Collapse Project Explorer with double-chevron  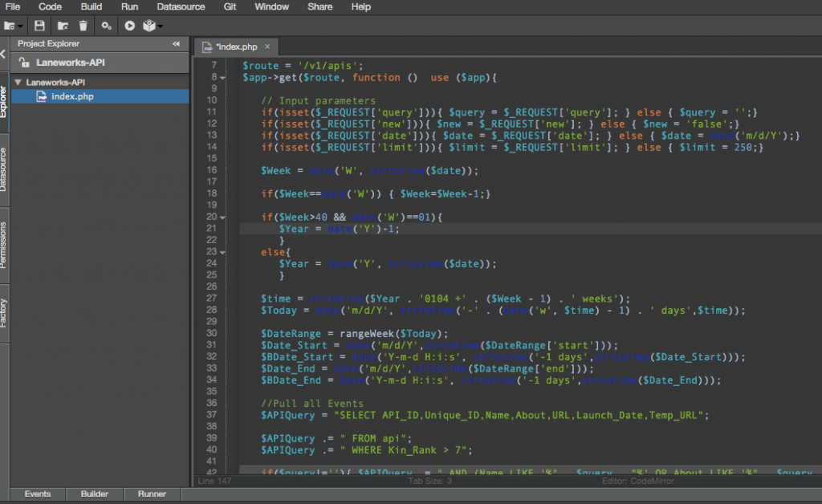click(176, 44)
